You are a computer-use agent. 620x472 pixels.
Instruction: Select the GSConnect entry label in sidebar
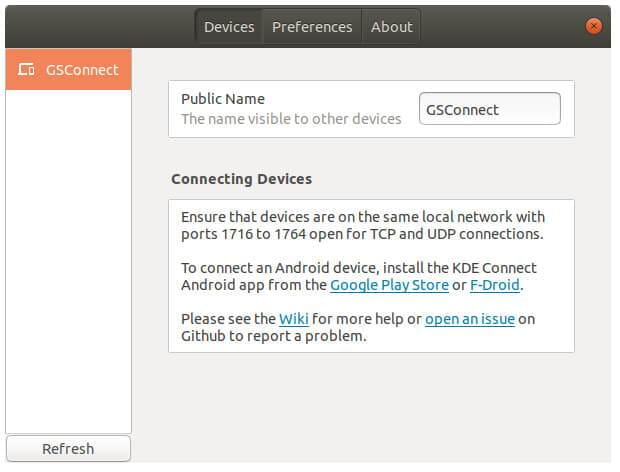pyautogui.click(x=82, y=70)
